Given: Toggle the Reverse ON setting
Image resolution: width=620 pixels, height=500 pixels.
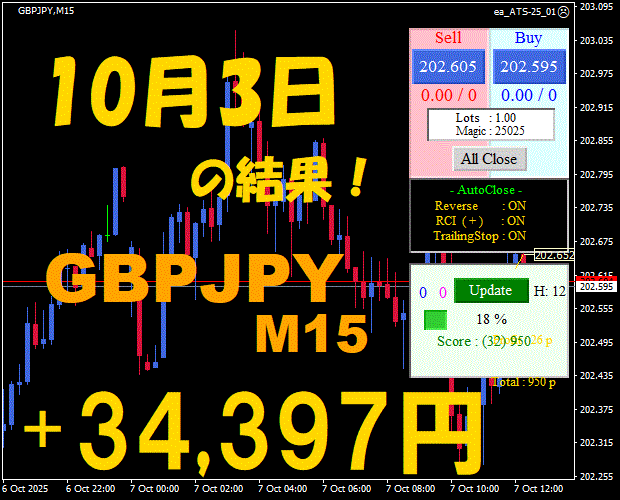Looking at the screenshot, I should (480, 206).
